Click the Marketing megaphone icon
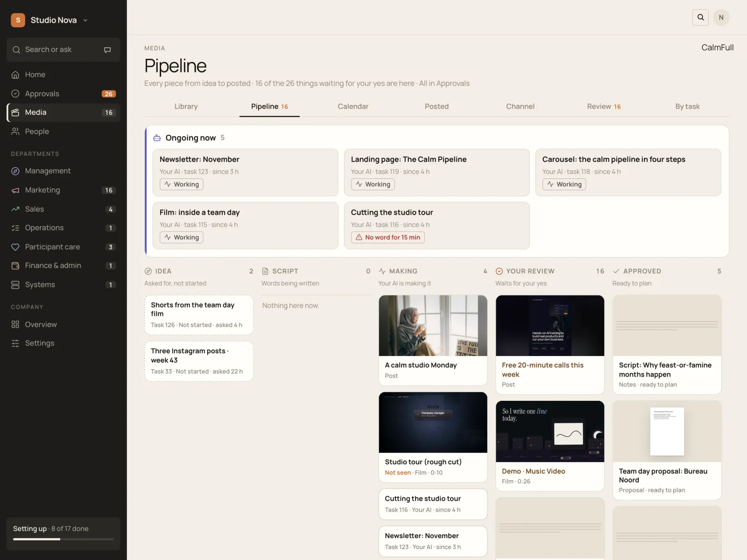This screenshot has height=560, width=747. coord(15,190)
